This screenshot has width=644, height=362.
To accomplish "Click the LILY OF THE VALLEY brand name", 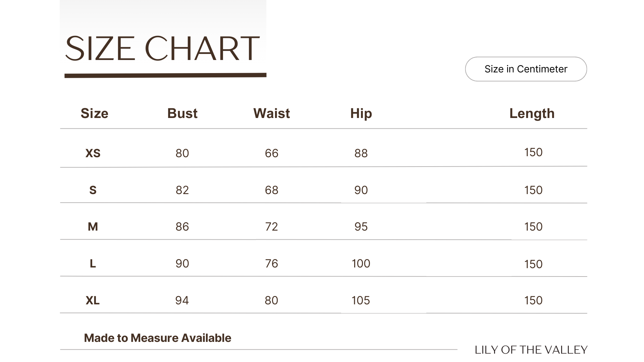I will click(531, 350).
